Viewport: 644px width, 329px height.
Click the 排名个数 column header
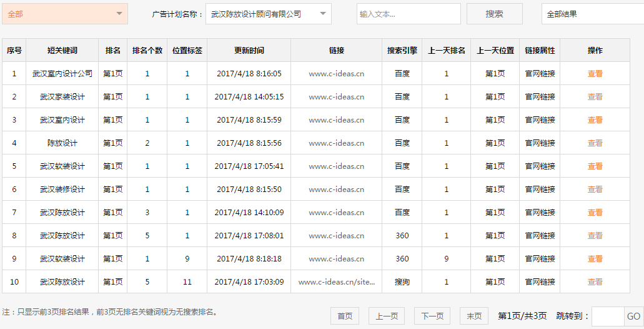tap(147, 51)
